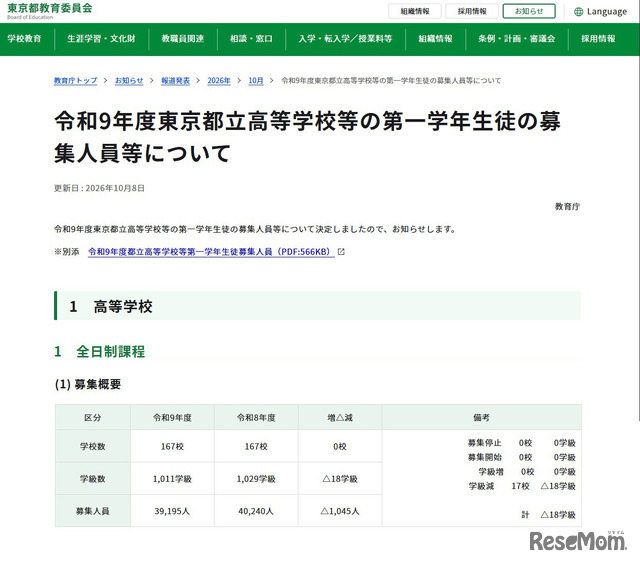Select the 入学・転入学/授業料等 navigation menu
640x564 pixels.
click(x=345, y=39)
